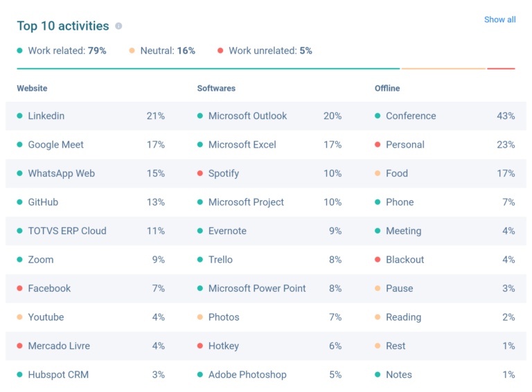Click the green Work related legend dot

coord(20,51)
